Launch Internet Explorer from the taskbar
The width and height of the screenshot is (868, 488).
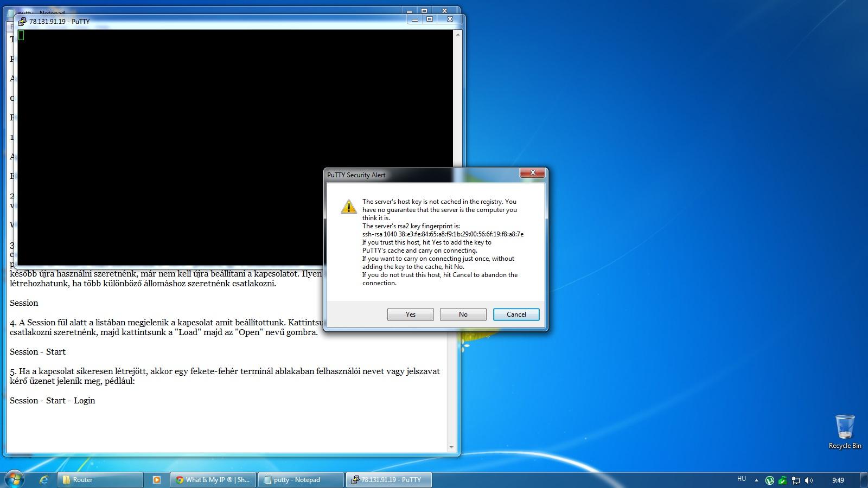coord(44,480)
